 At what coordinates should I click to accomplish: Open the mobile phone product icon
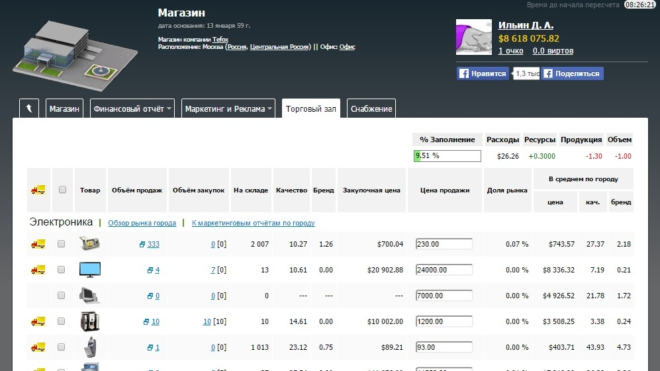90,347
